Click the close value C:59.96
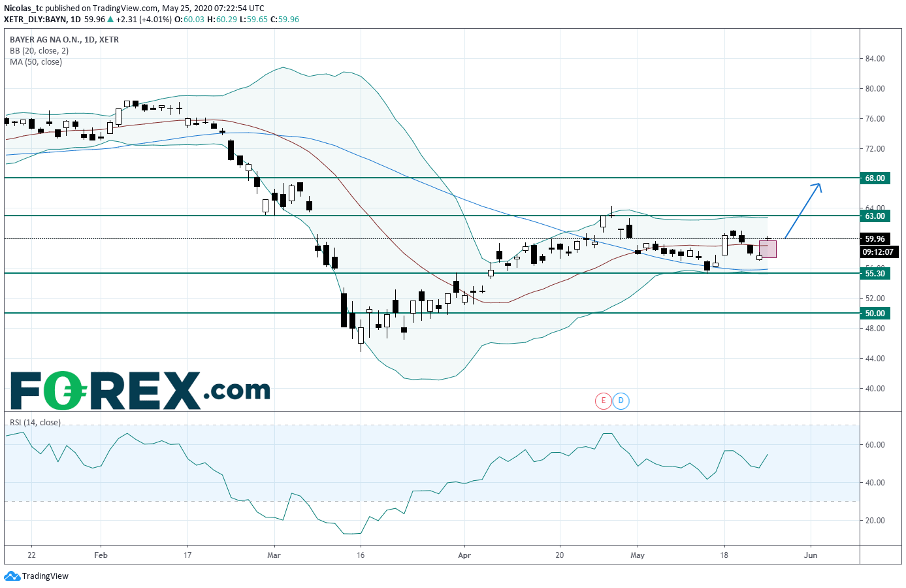 point(285,20)
